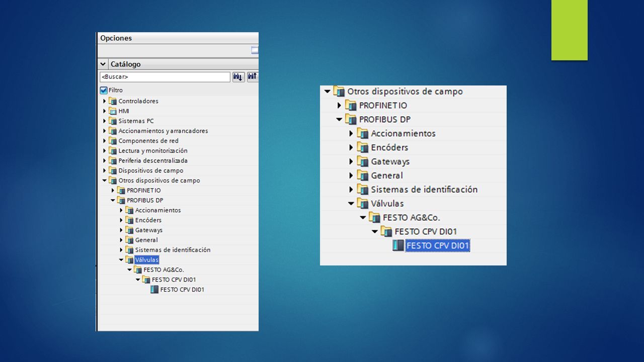644x362 pixels.
Task: Click the Encóders folder icon in the catalog panel
Action: point(129,220)
